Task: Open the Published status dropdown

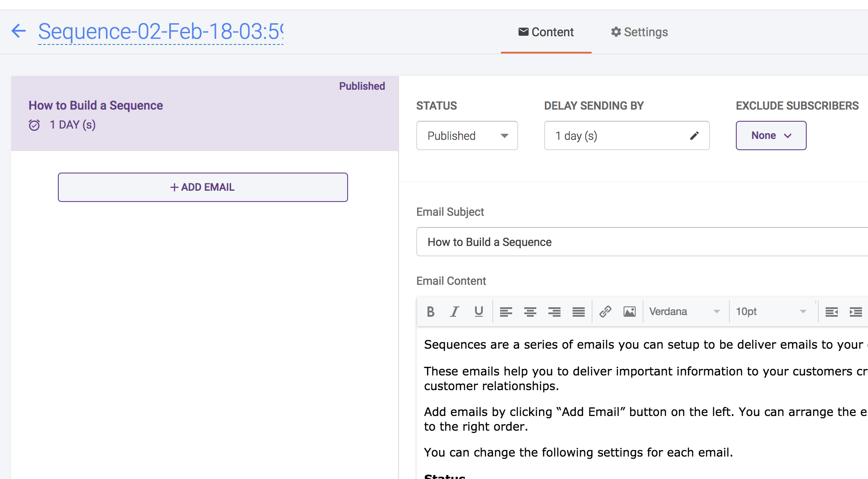Action: (467, 136)
